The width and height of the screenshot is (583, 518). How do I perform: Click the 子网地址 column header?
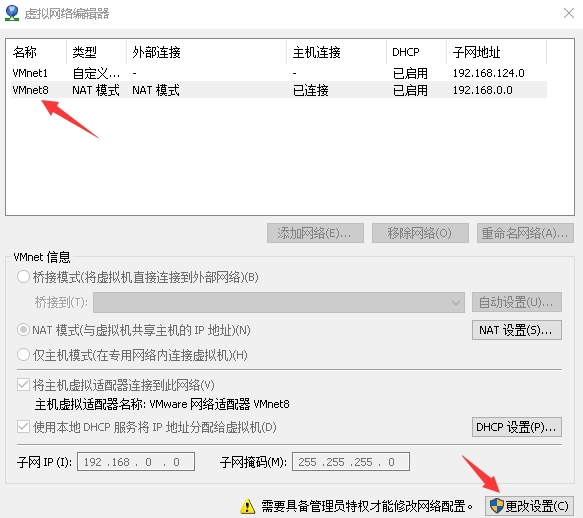(x=496, y=52)
